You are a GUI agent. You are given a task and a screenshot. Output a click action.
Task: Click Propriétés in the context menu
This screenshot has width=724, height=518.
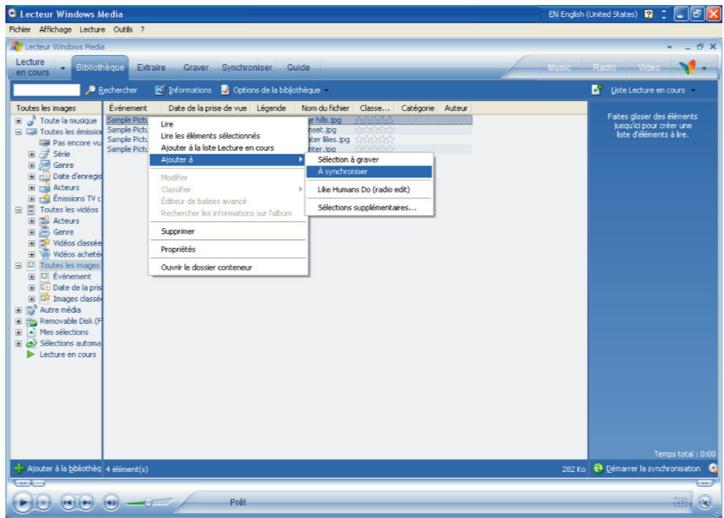pos(228,249)
